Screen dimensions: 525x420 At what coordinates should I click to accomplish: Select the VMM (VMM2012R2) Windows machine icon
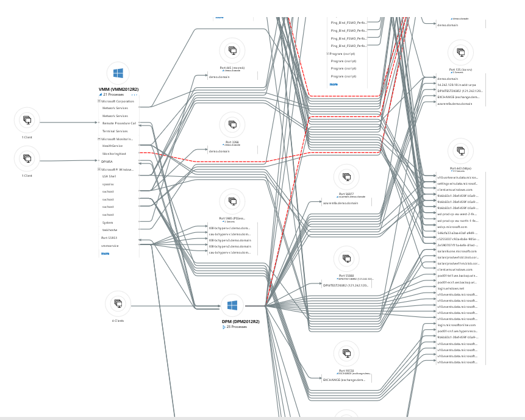118,74
